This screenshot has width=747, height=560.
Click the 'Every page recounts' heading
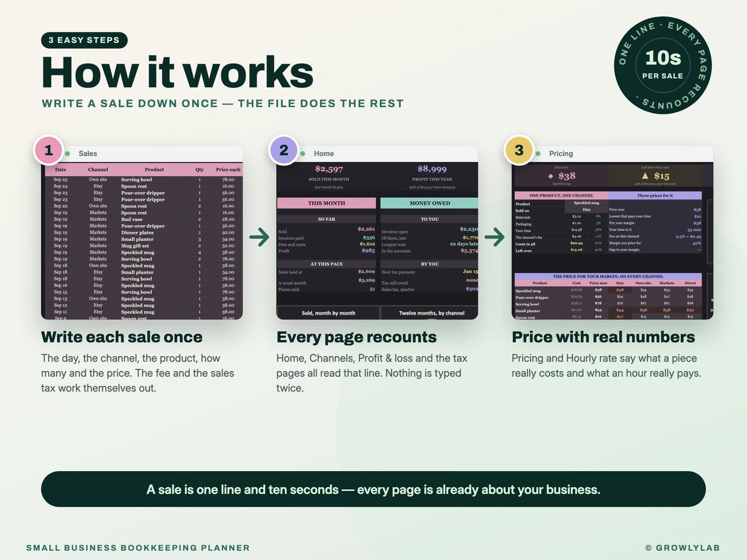click(x=357, y=337)
